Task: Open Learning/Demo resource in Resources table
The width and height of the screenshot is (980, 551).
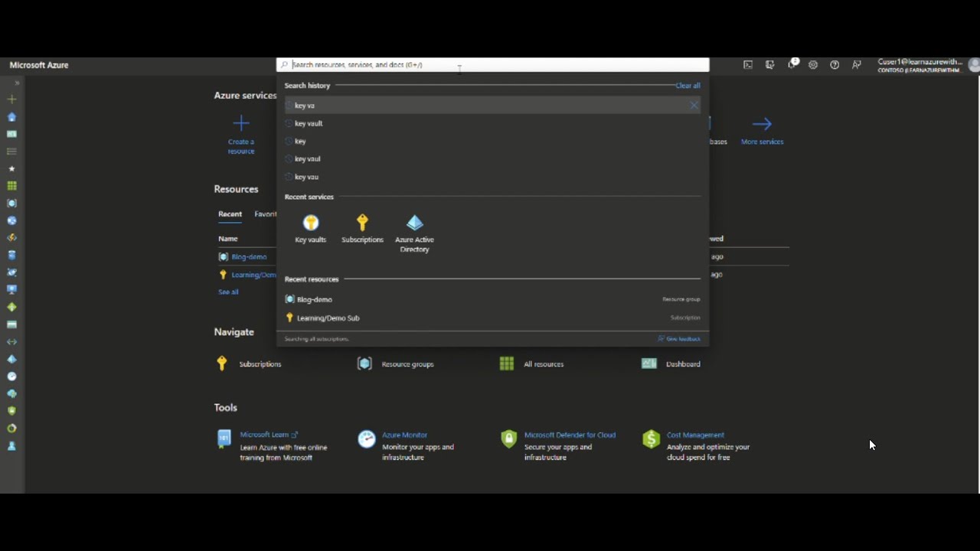Action: (x=253, y=275)
